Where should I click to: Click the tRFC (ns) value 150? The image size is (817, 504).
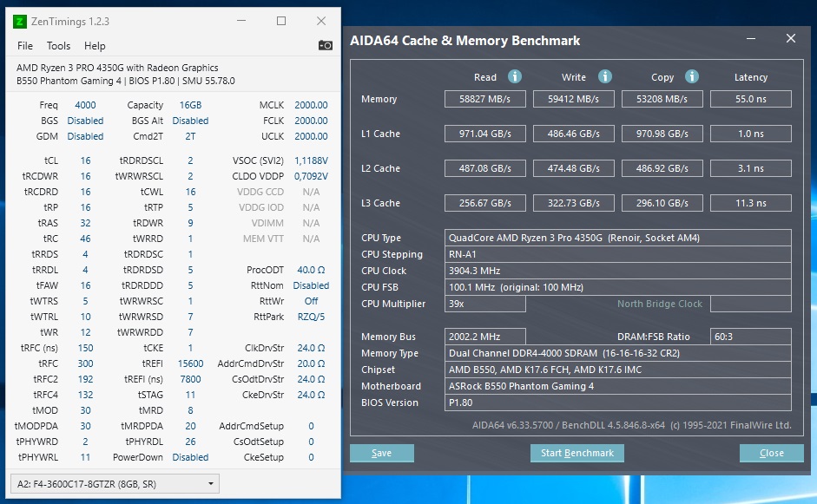85,349
